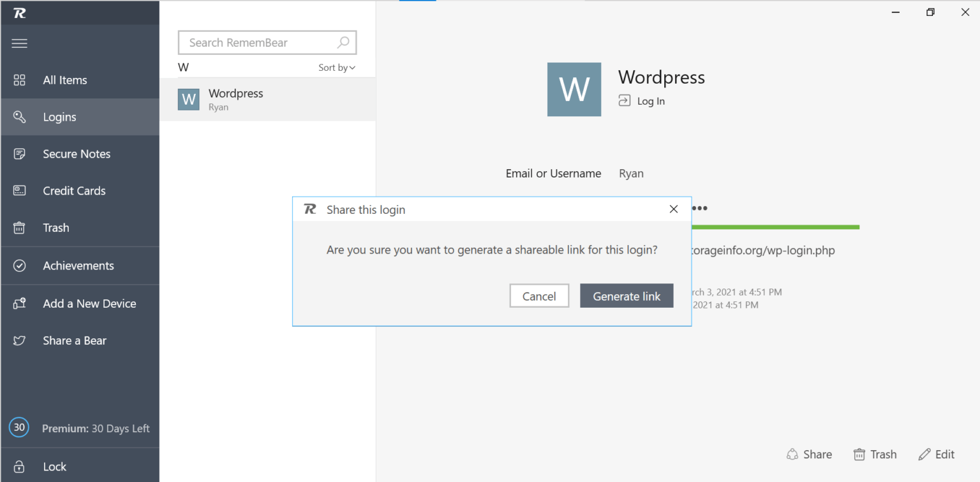This screenshot has width=980, height=482.
Task: Click the masked password dots
Action: tap(700, 208)
